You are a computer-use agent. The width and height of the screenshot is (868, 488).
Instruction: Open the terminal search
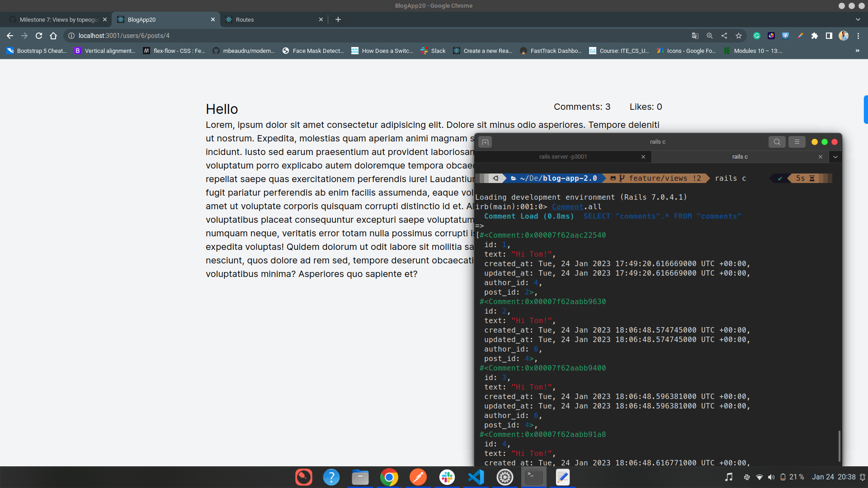tap(777, 141)
